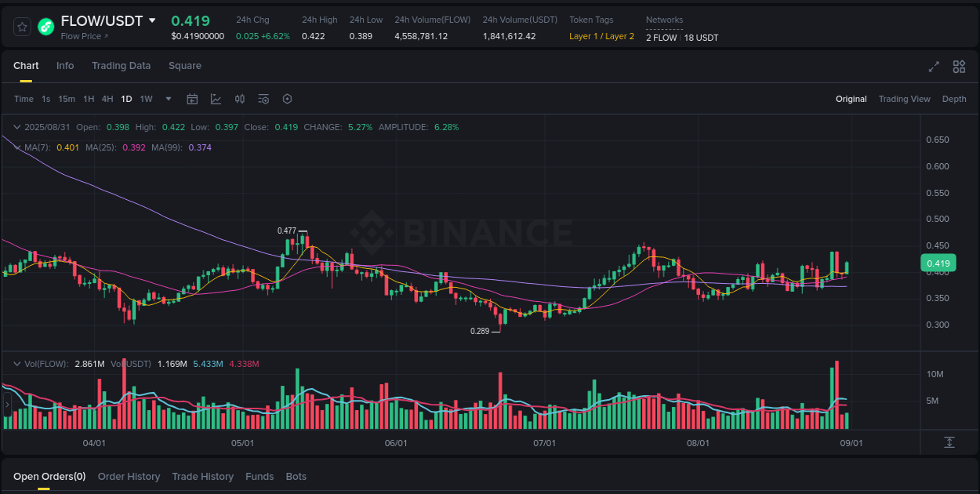Open extra timeframes dropdown after 1W
This screenshot has width=980, height=494.
(x=168, y=99)
